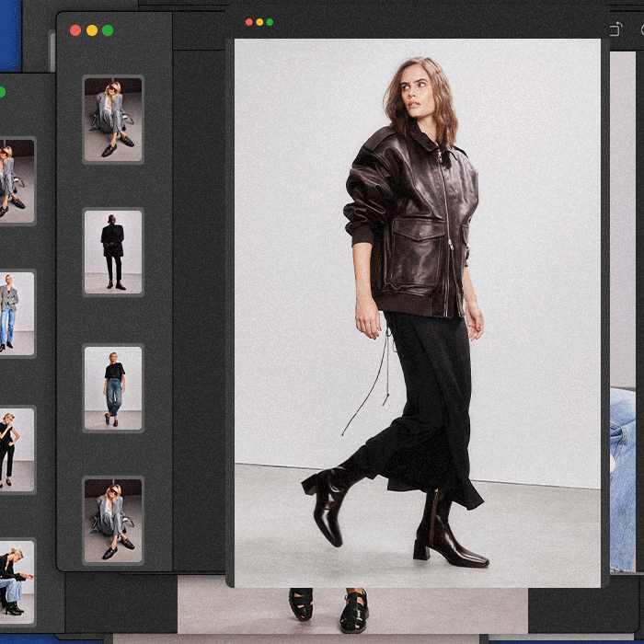Select the last thumbnail of seated grey-suit woman
Viewport: 644px width, 644px height.
click(x=113, y=521)
